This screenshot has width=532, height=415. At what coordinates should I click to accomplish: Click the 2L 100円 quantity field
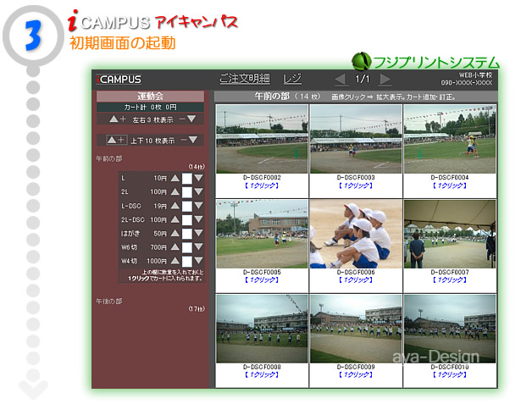[187, 192]
